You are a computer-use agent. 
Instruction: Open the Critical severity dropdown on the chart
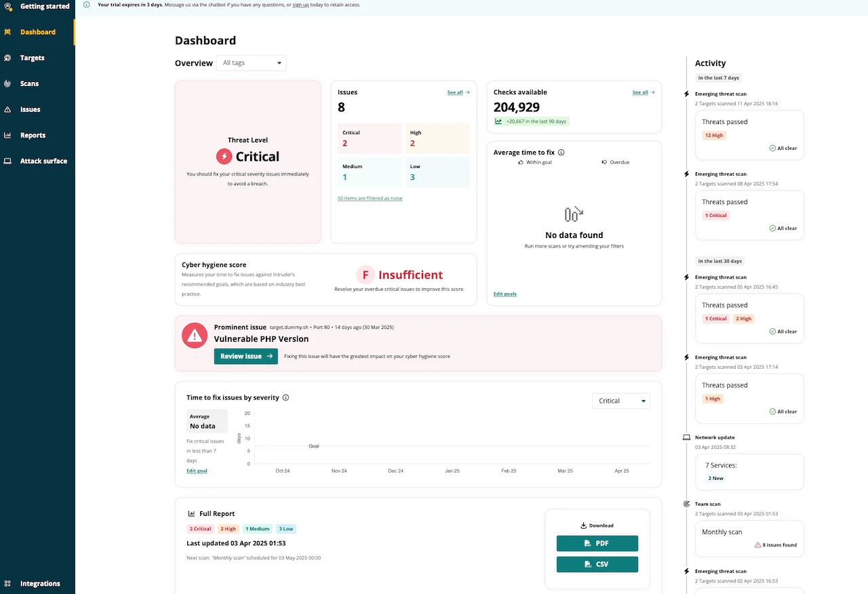[620, 401]
